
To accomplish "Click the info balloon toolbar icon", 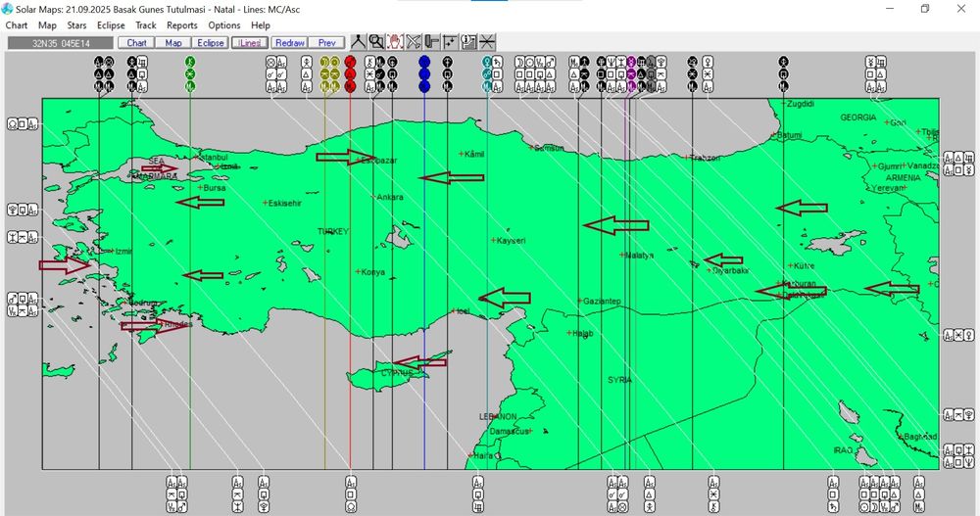I will coord(468,42).
